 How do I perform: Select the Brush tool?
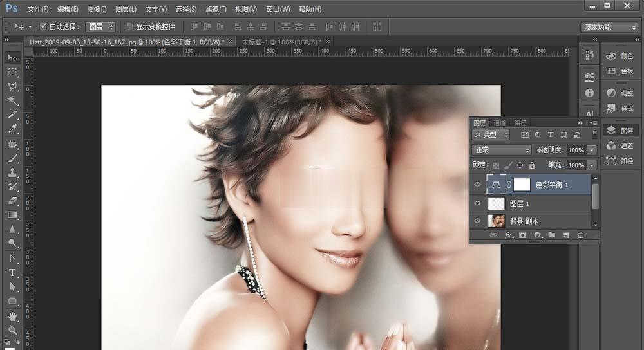point(12,158)
